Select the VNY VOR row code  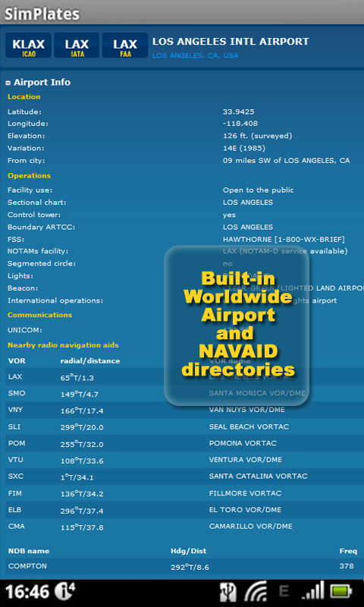16,410
